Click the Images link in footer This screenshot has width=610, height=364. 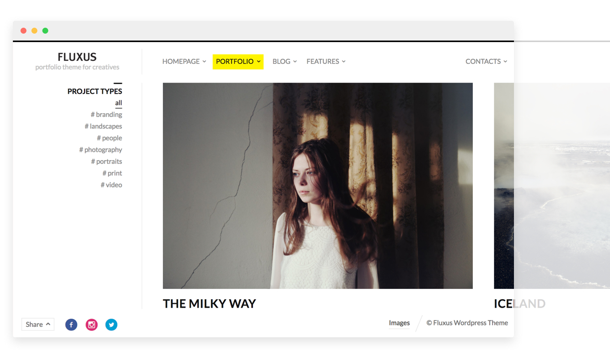(399, 323)
